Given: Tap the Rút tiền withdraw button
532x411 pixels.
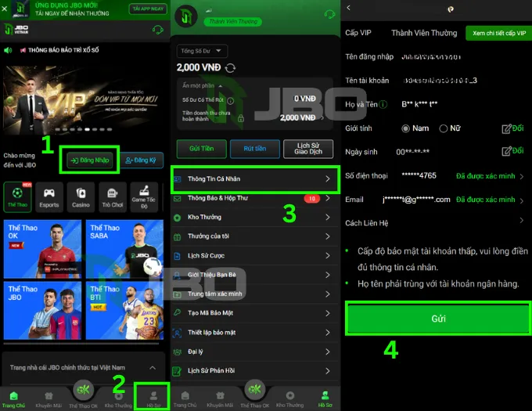Looking at the screenshot, I should click(x=255, y=149).
